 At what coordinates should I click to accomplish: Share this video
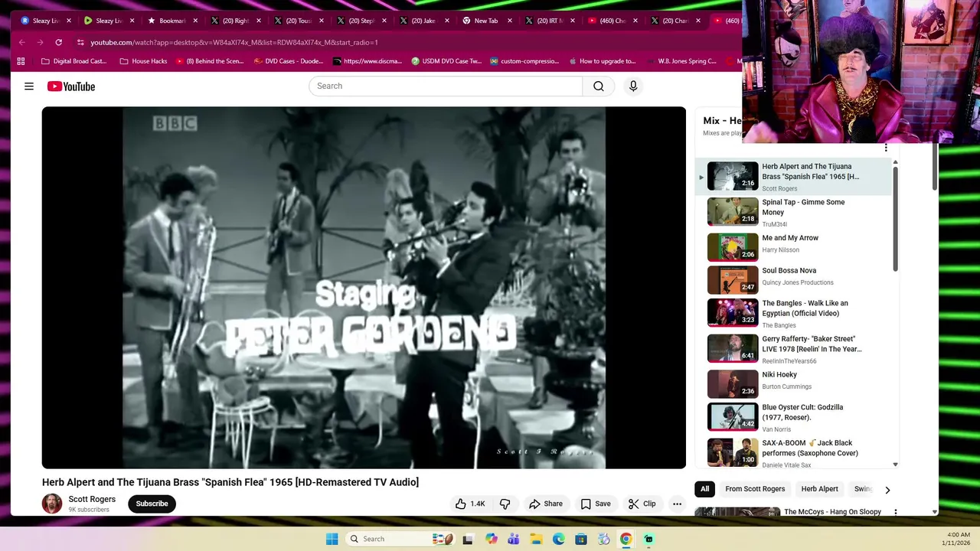(x=546, y=504)
